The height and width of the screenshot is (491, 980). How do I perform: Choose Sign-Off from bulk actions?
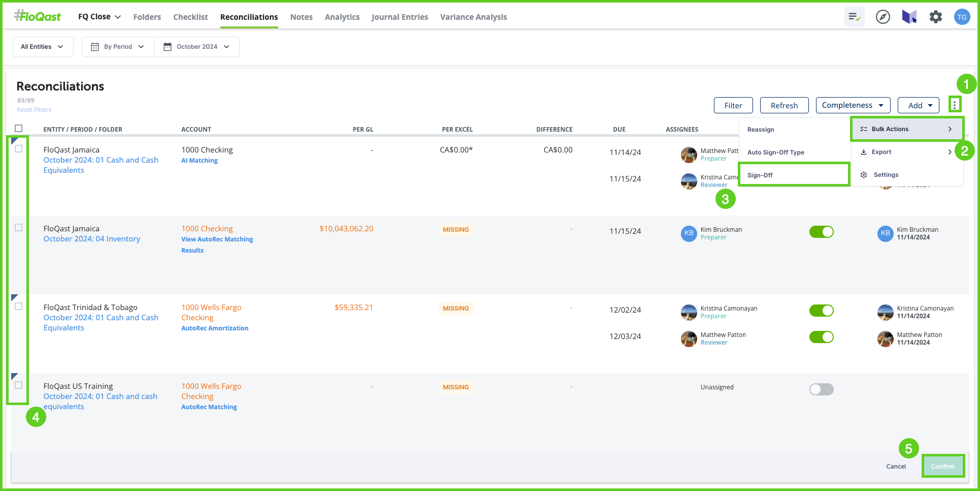(x=794, y=175)
